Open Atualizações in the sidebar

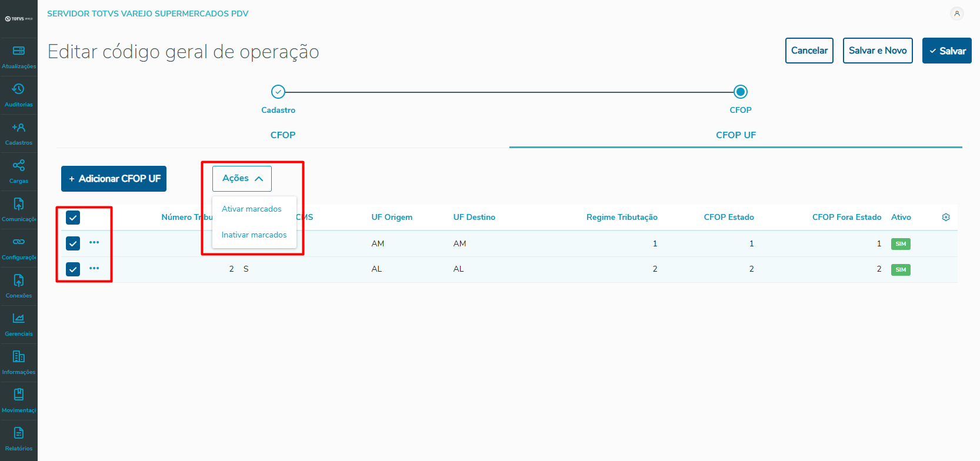click(19, 57)
